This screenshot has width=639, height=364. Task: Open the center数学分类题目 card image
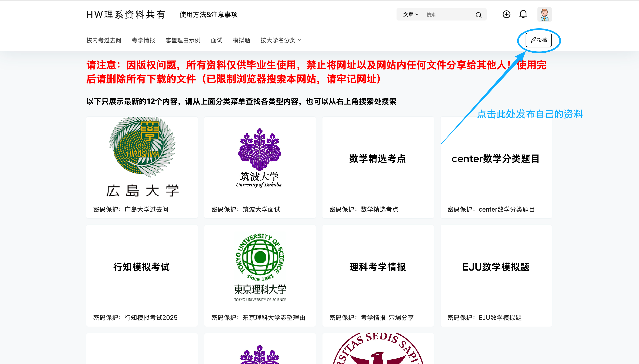496,158
